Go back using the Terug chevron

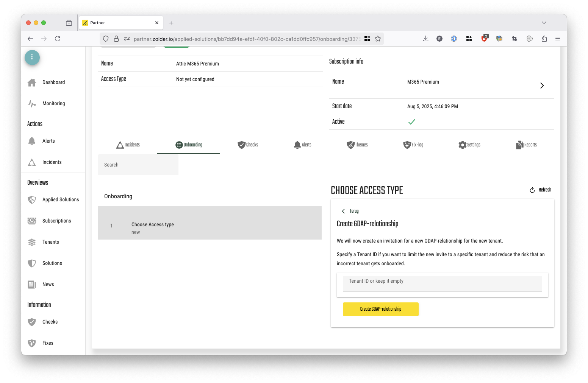pos(343,211)
